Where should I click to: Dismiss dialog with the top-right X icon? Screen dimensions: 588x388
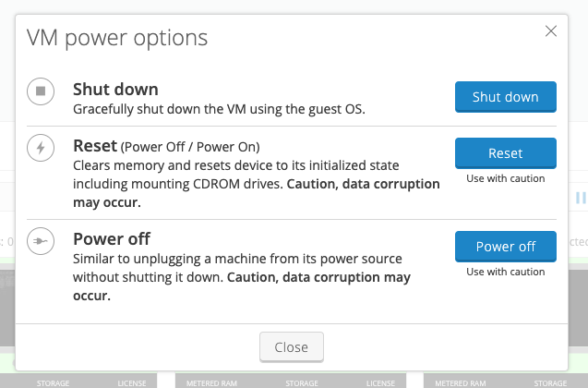click(551, 31)
